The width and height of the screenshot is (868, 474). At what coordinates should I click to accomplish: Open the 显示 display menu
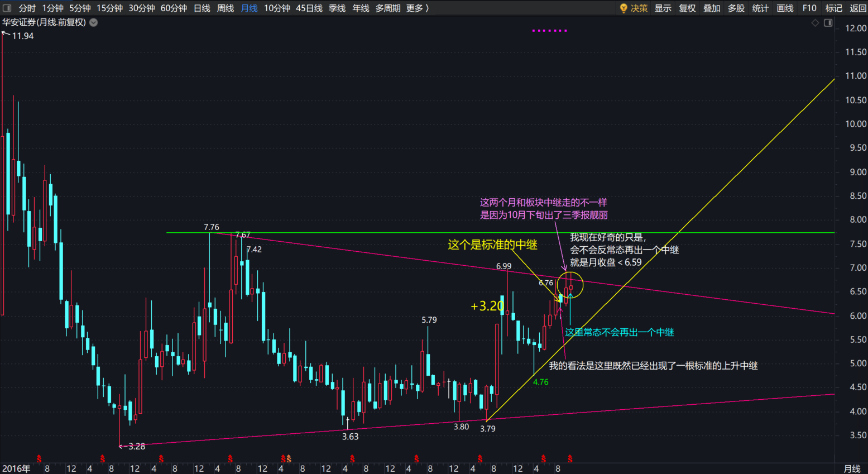[663, 8]
